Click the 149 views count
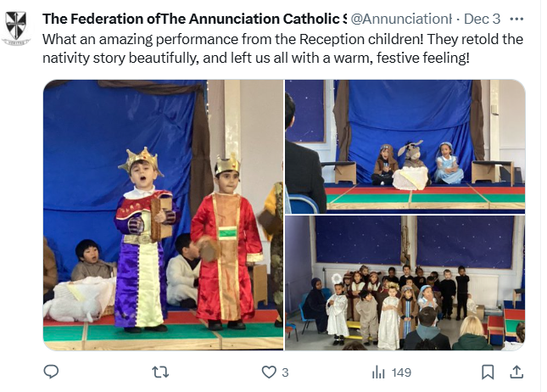 pos(401,372)
